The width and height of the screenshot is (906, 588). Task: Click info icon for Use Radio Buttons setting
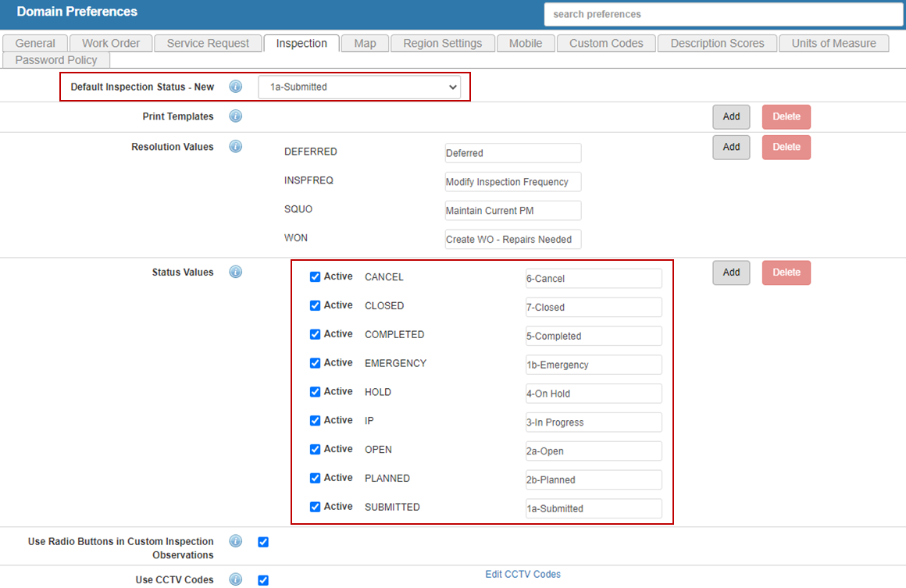236,541
